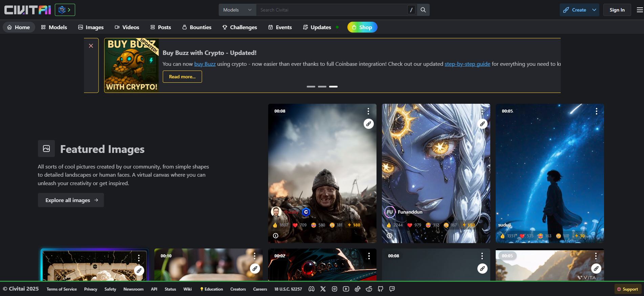644x296 pixels.
Task: Go to the Events tab
Action: [x=280, y=27]
